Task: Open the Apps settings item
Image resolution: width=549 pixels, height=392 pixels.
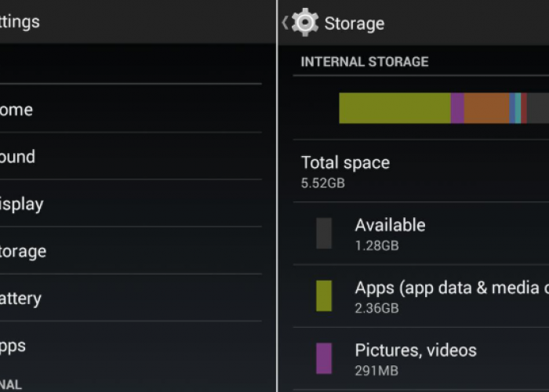Action: point(13,345)
